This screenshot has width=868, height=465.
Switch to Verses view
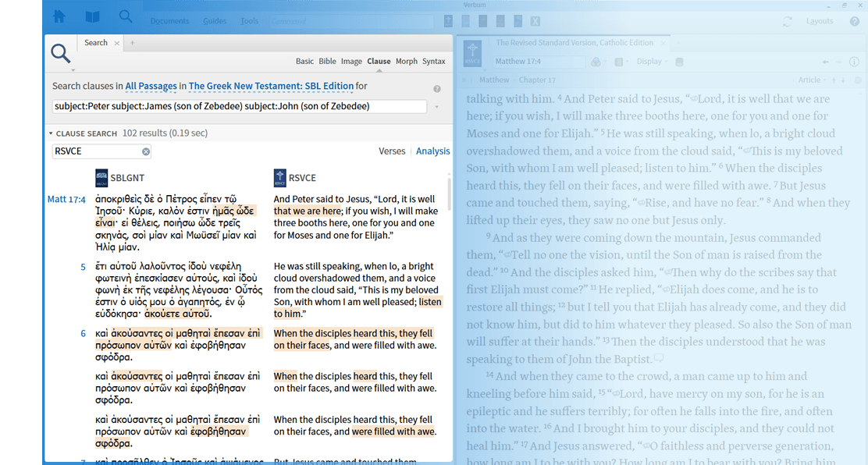pyautogui.click(x=392, y=151)
